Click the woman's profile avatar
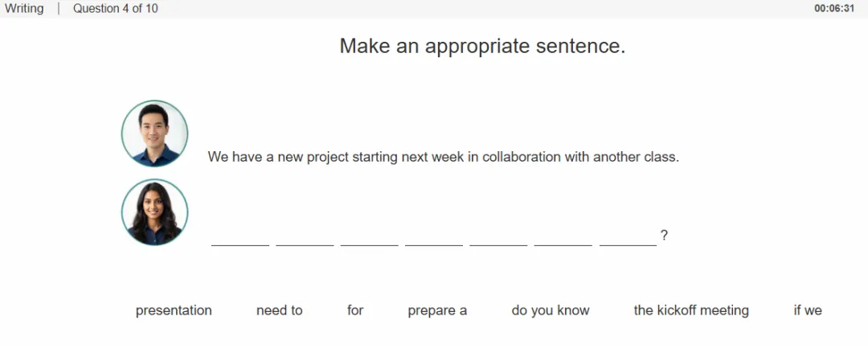Viewport: 868px width, 345px height. point(154,212)
